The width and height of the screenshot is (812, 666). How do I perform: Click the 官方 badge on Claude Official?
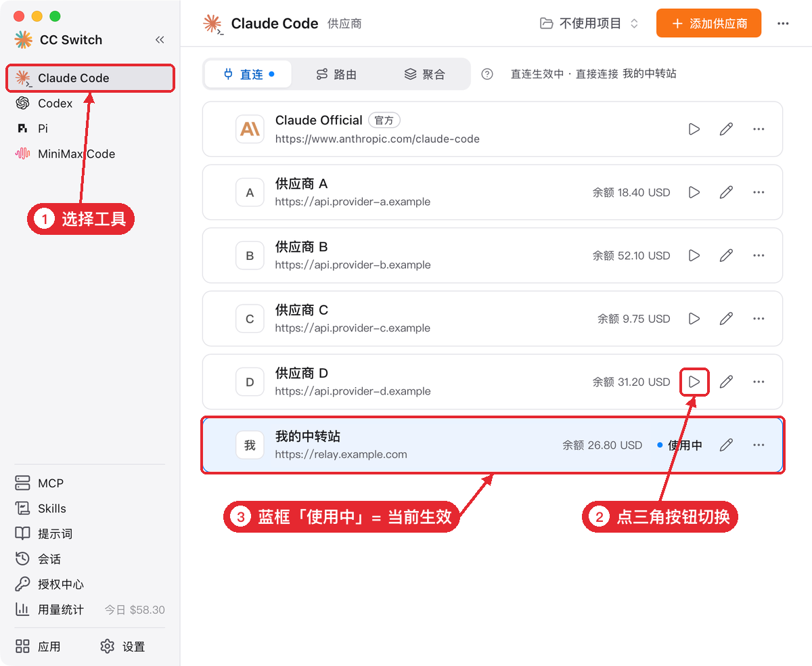(384, 120)
